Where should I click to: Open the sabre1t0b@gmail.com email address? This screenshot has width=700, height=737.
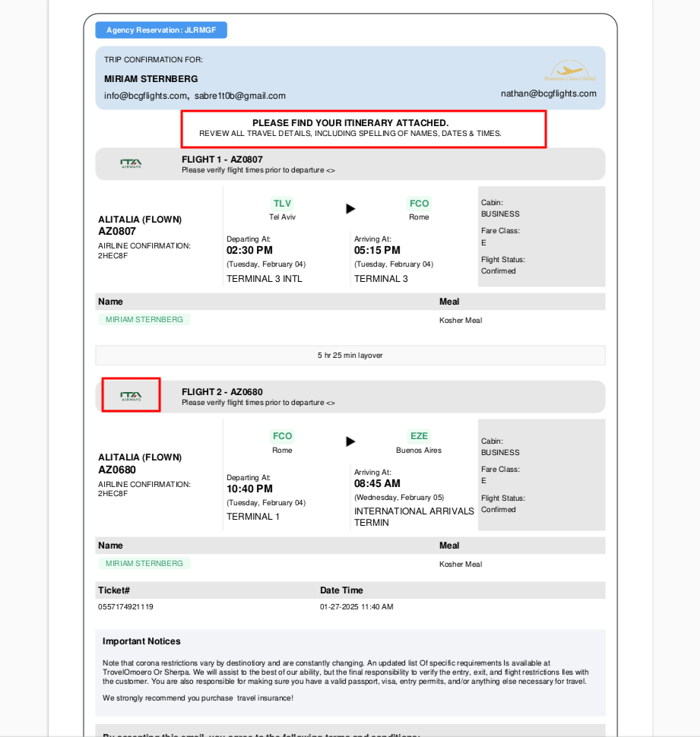tap(239, 96)
